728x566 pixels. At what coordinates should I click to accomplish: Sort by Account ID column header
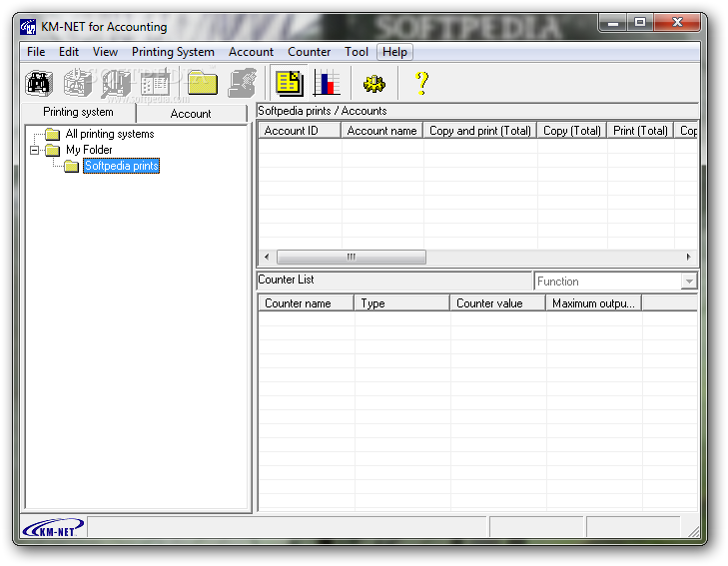click(x=300, y=131)
